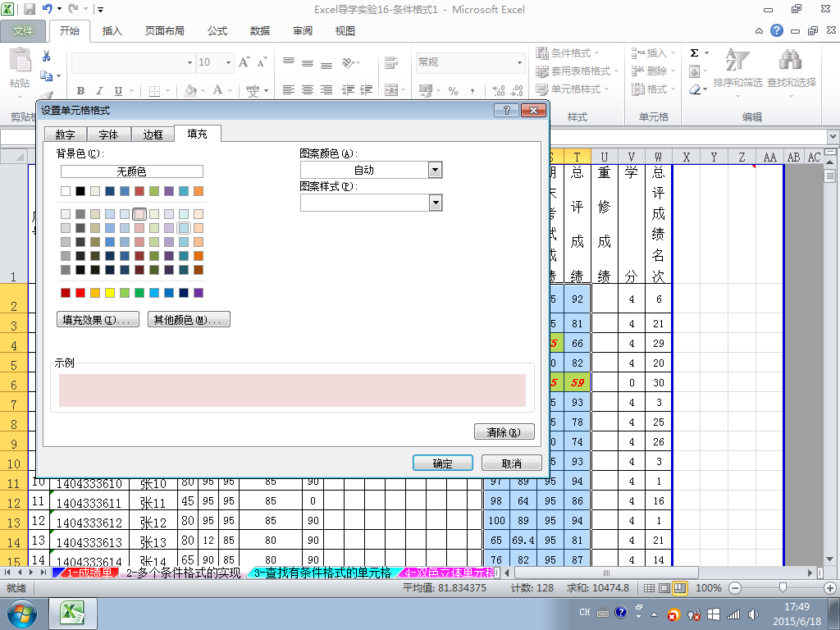Click the Increase decimal icon

[498, 90]
